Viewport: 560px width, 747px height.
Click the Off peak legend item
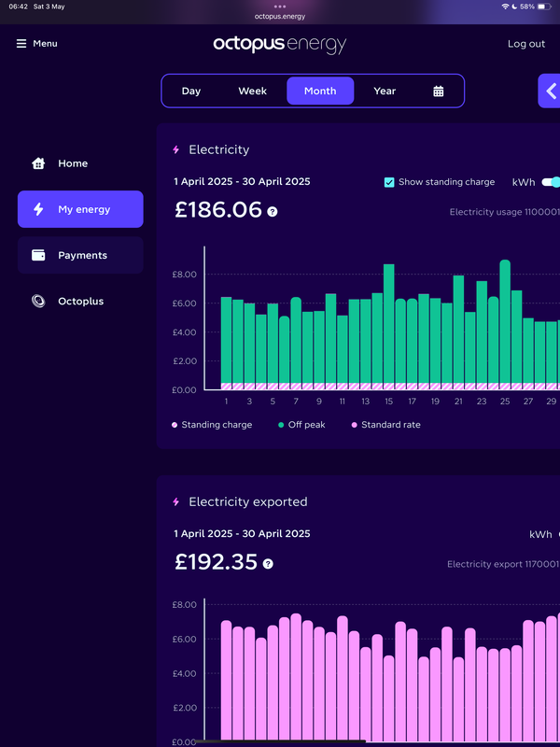pos(301,425)
